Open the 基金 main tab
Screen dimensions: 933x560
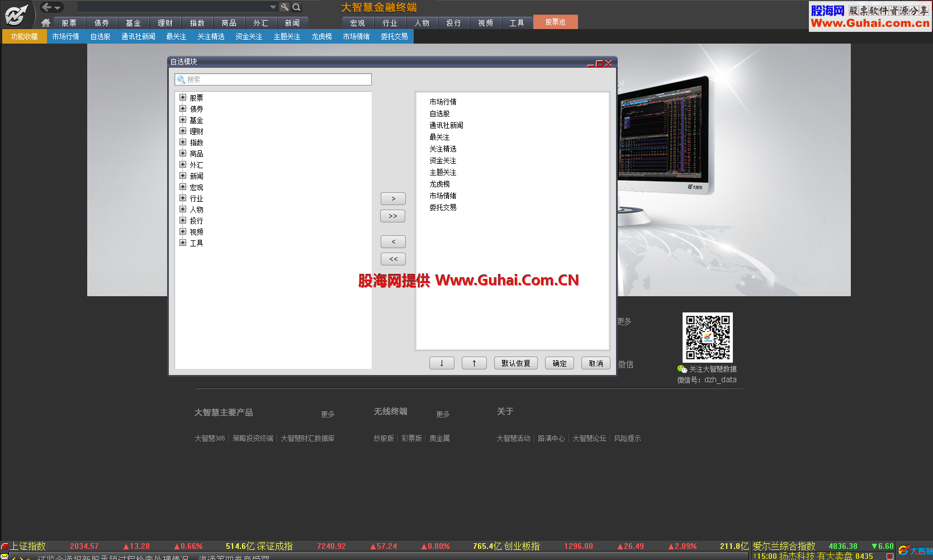tap(133, 23)
